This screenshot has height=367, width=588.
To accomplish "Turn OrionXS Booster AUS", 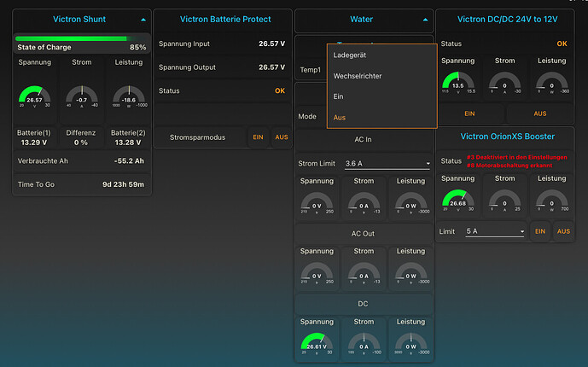I will point(563,231).
